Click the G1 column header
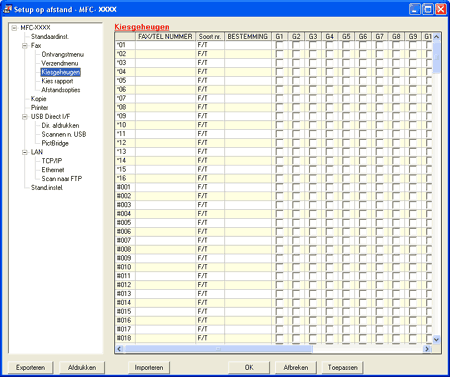Screen dimensions: 450x377 279,37
